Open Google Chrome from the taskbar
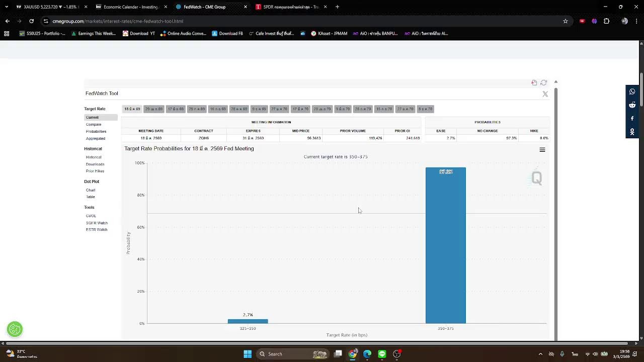 pyautogui.click(x=353, y=354)
